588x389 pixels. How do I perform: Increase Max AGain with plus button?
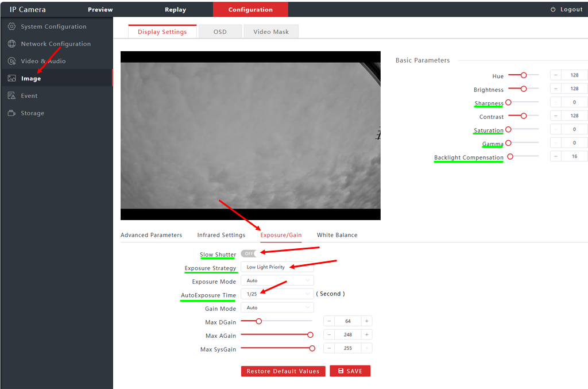click(x=367, y=334)
